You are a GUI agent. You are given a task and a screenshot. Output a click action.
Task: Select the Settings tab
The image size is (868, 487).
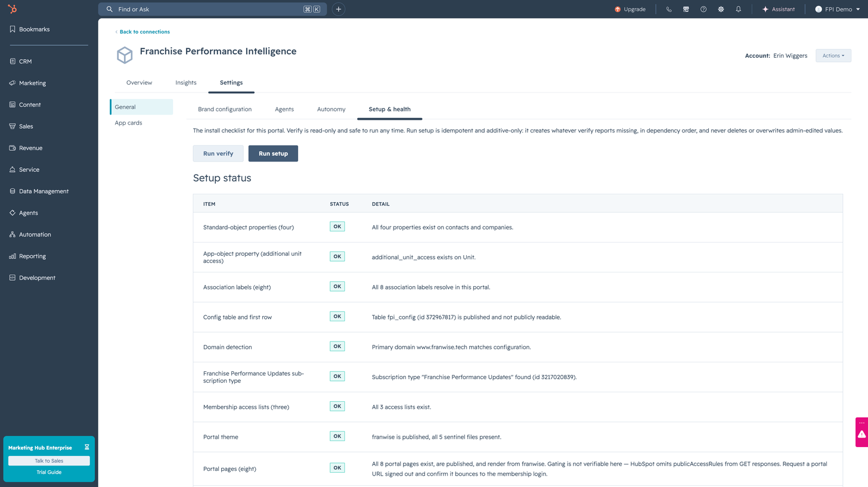click(231, 83)
